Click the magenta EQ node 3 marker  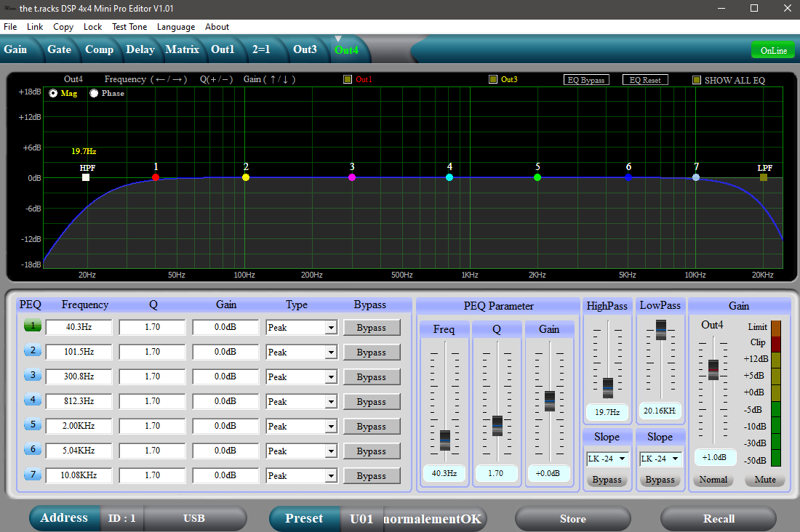tap(352, 177)
